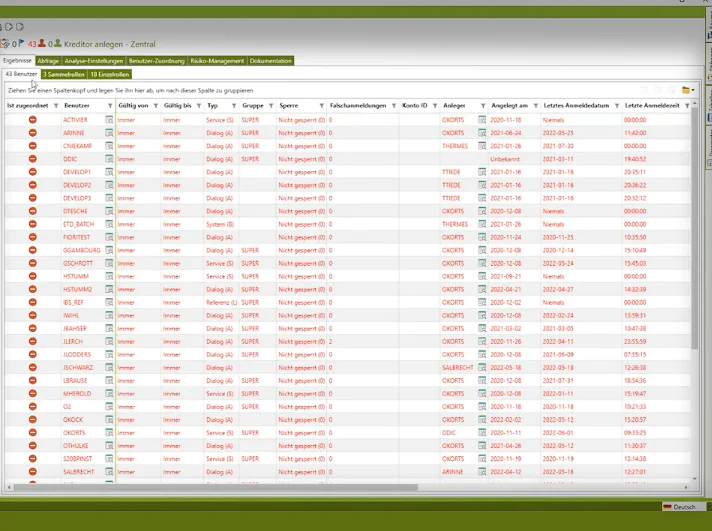Select the '3 Sammelrollen' sub-tab
This screenshot has height=531, width=712.
pos(64,74)
